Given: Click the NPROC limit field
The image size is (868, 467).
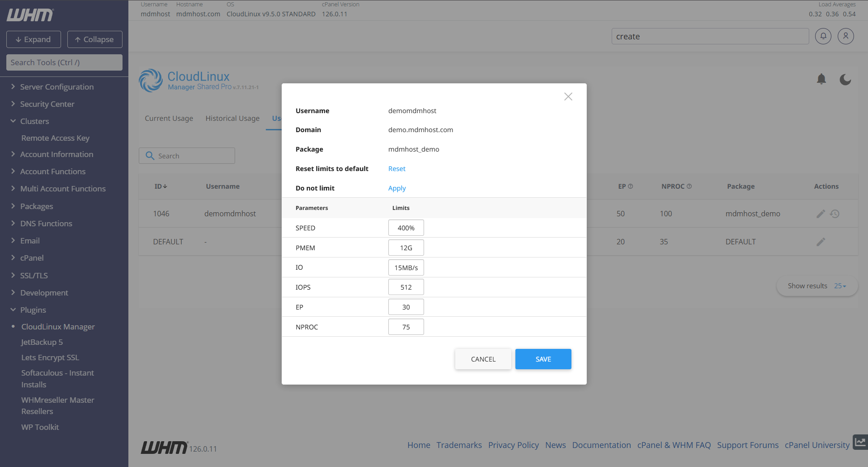Looking at the screenshot, I should coord(406,327).
